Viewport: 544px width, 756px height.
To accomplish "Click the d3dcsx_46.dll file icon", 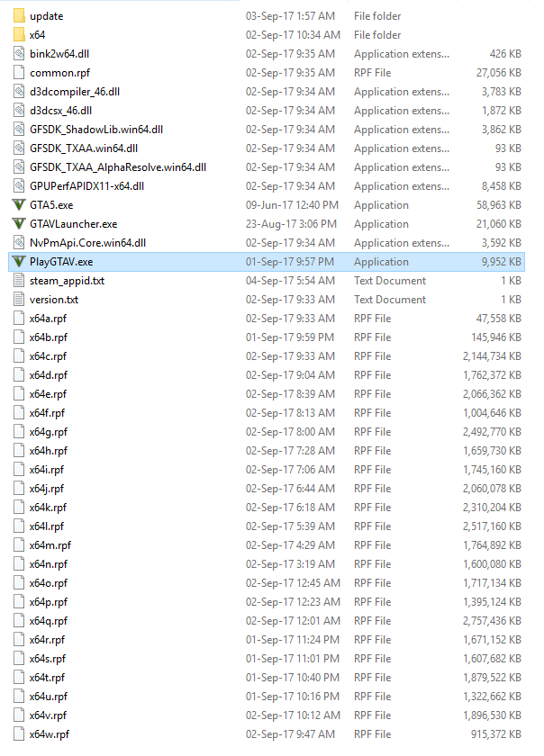I will [x=19, y=111].
